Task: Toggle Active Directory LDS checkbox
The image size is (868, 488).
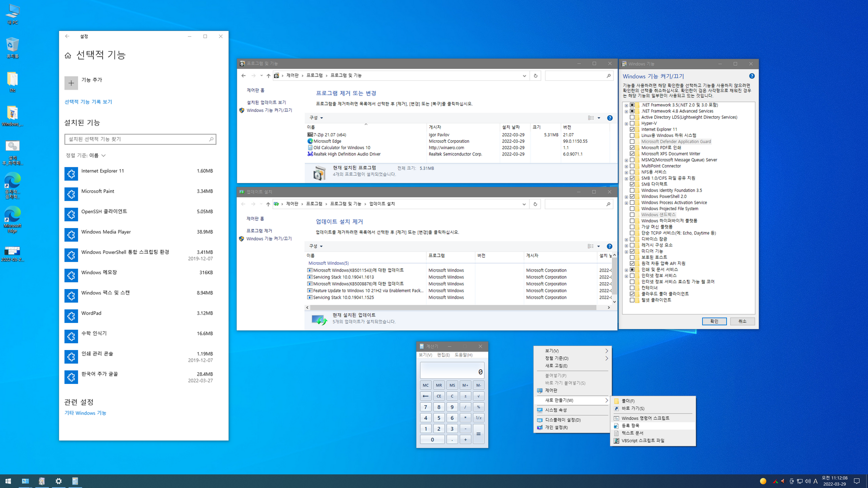Action: [632, 117]
